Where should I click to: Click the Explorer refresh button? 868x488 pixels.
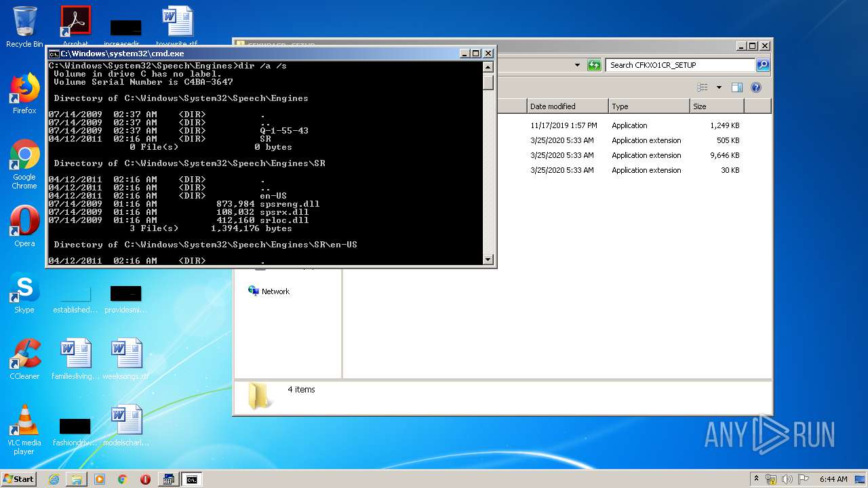(594, 65)
